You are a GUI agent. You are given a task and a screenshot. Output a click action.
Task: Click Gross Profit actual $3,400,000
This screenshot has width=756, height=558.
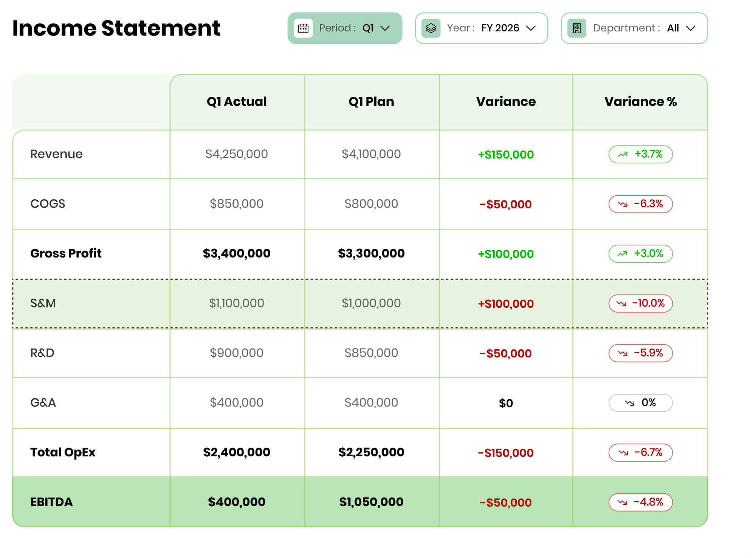[x=237, y=254]
